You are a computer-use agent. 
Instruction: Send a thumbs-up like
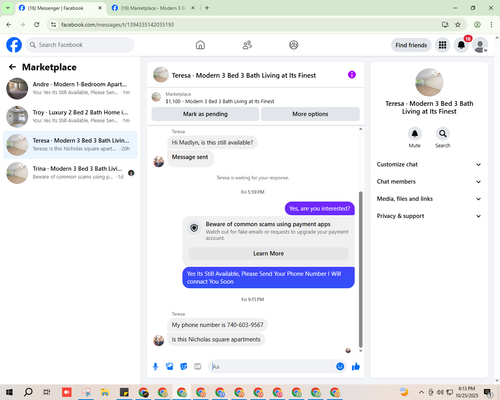356,367
